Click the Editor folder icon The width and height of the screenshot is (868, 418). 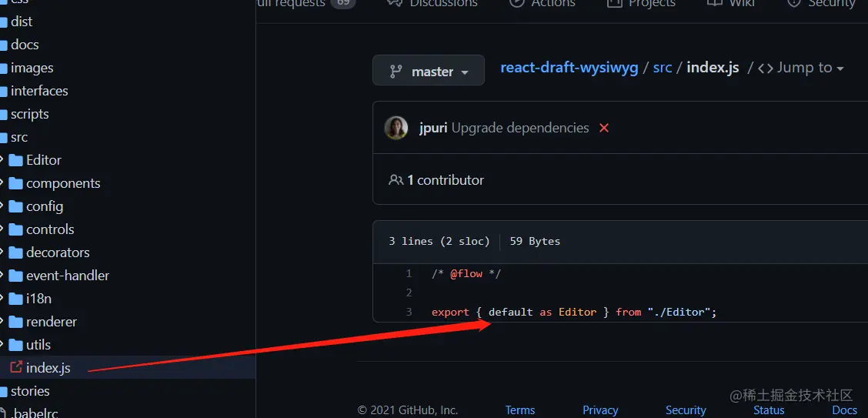16,161
